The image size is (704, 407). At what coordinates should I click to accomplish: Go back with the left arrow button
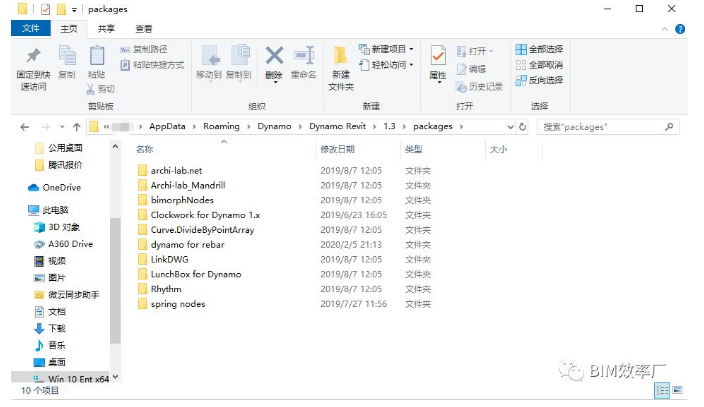click(x=25, y=127)
